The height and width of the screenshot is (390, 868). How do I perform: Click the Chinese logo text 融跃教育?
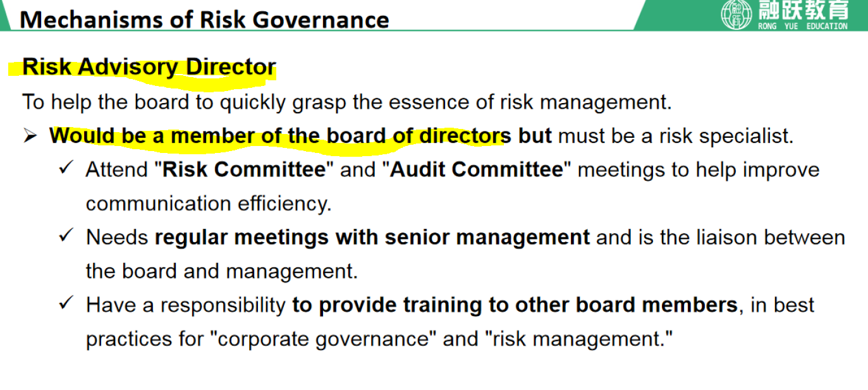pos(802,11)
